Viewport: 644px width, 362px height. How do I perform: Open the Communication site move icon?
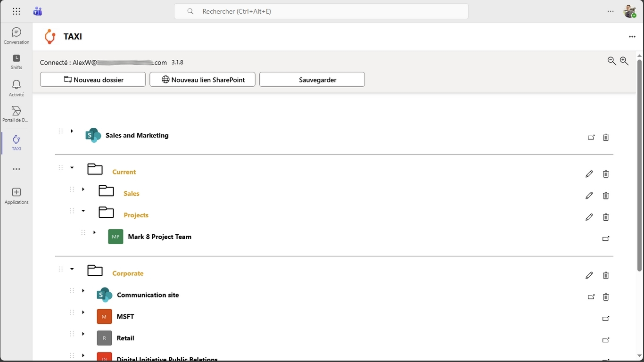pyautogui.click(x=591, y=297)
